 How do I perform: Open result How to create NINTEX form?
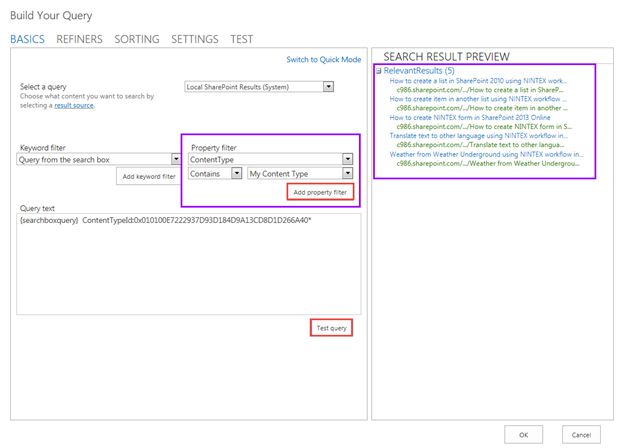tap(470, 117)
